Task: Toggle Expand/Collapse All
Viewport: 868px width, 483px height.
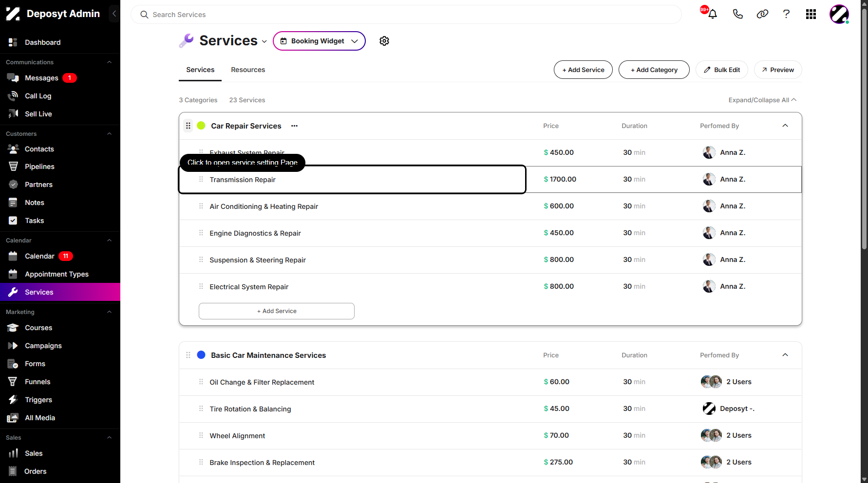Action: click(762, 100)
